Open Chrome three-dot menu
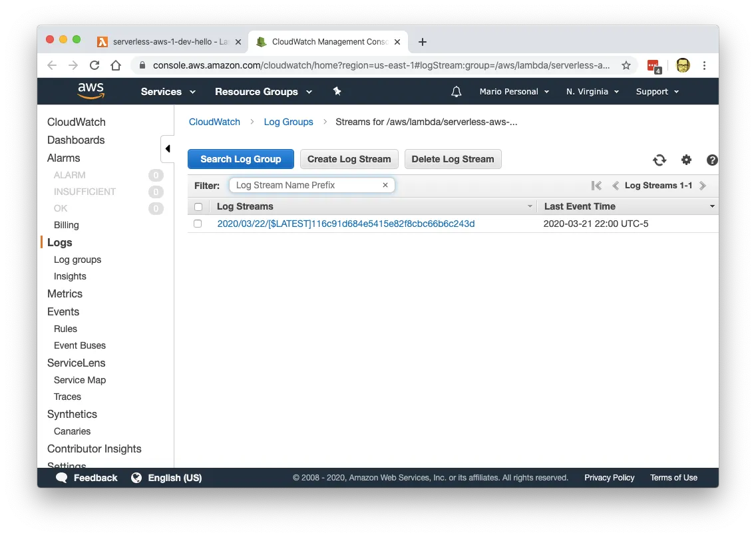 704,66
